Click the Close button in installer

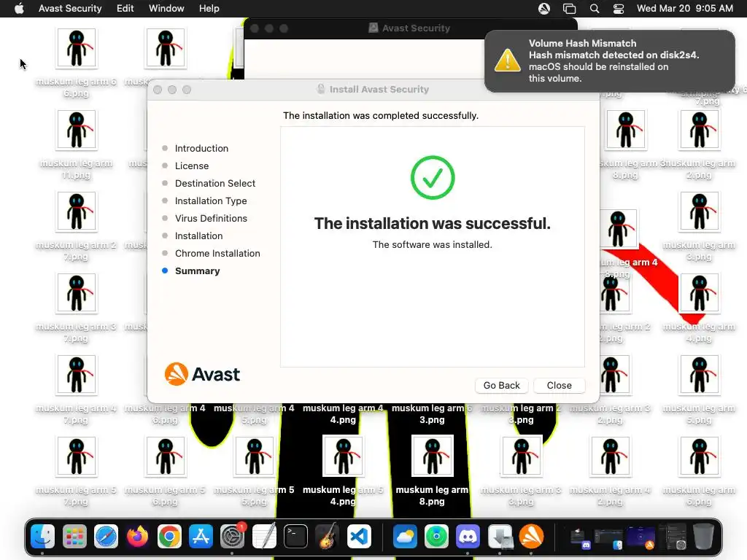(560, 385)
